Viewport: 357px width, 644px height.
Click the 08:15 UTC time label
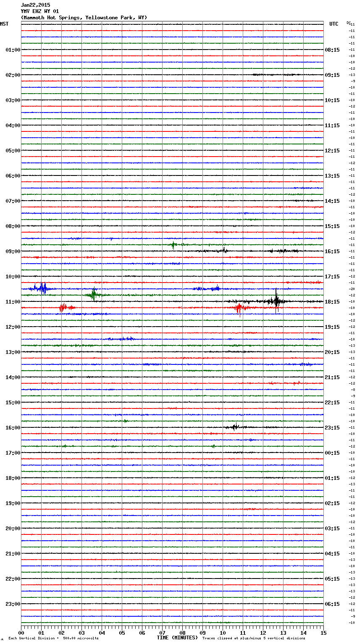click(332, 50)
